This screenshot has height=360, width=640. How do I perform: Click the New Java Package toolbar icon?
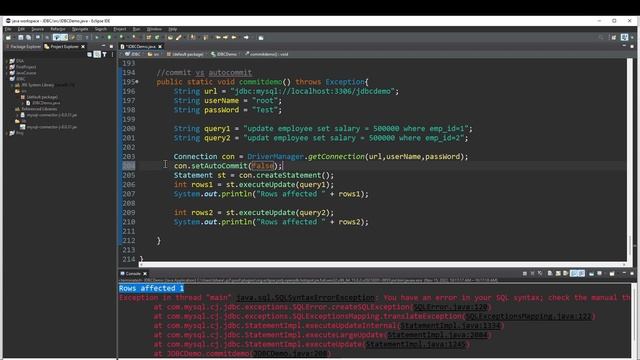click(149, 38)
